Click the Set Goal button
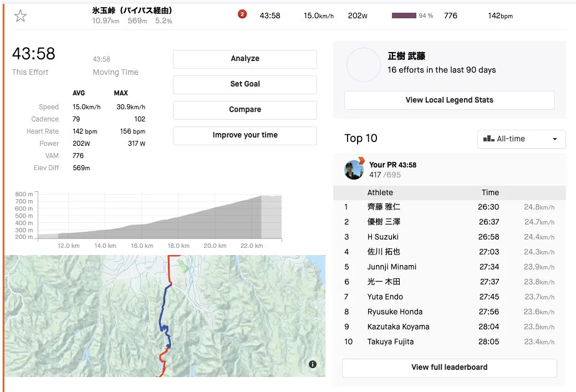Screen dimensions: 576x392 pos(244,84)
